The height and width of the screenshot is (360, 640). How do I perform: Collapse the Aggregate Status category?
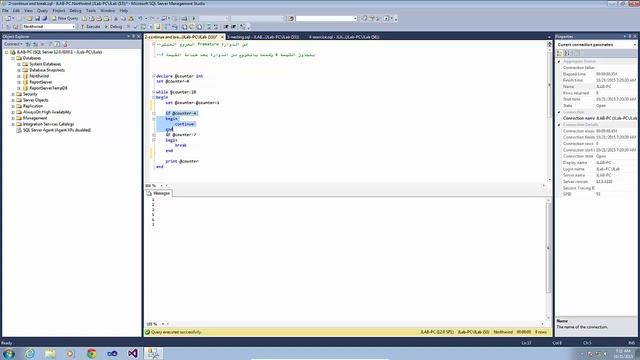coord(559,62)
